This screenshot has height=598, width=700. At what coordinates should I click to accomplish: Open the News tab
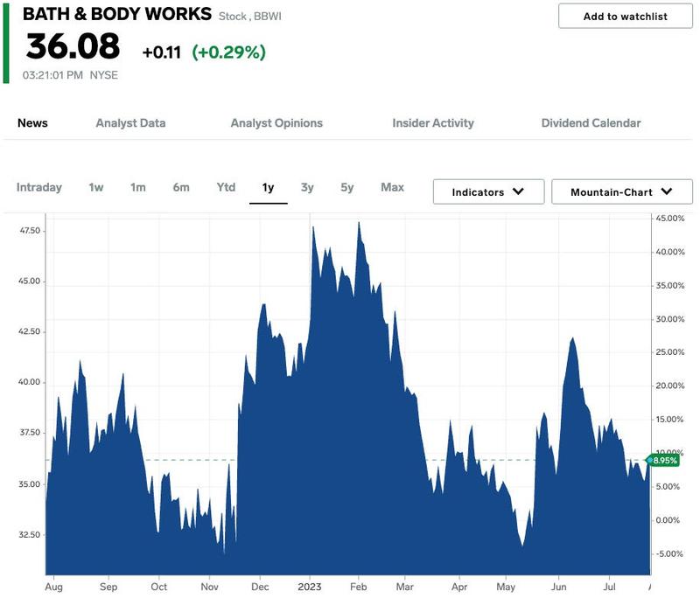[32, 123]
